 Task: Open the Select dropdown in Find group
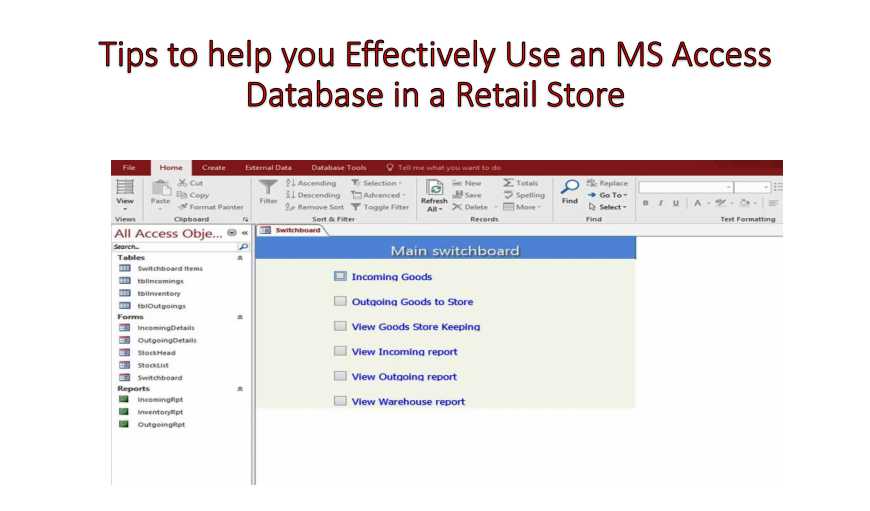[607, 207]
